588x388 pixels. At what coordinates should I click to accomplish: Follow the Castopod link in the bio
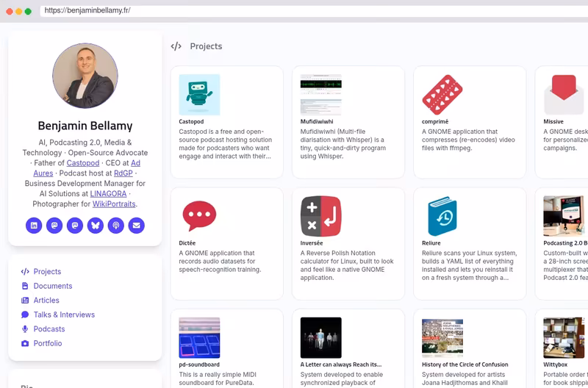83,163
